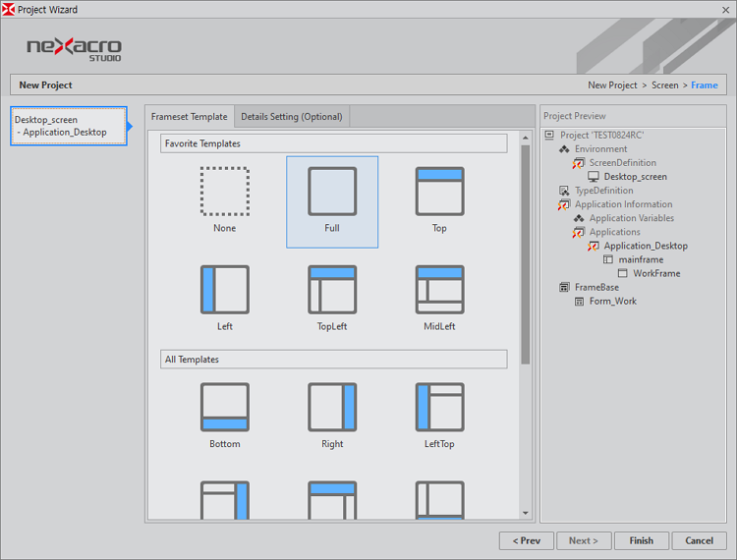Click Form_Work under FrameBase
This screenshot has height=560, width=737.
click(612, 301)
